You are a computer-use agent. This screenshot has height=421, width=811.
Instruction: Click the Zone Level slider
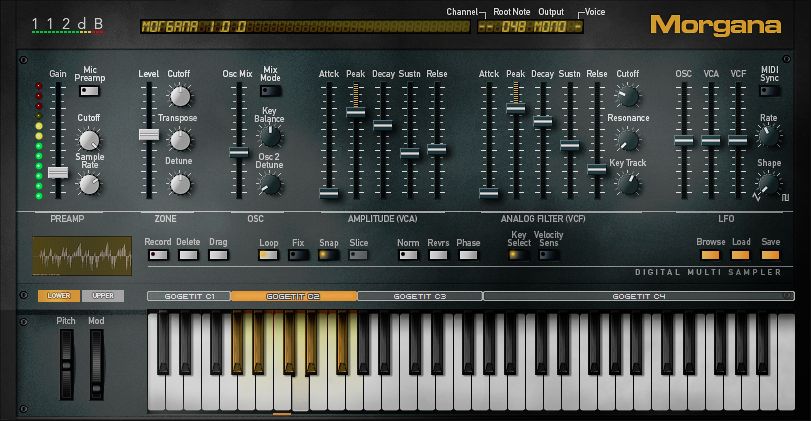[149, 134]
